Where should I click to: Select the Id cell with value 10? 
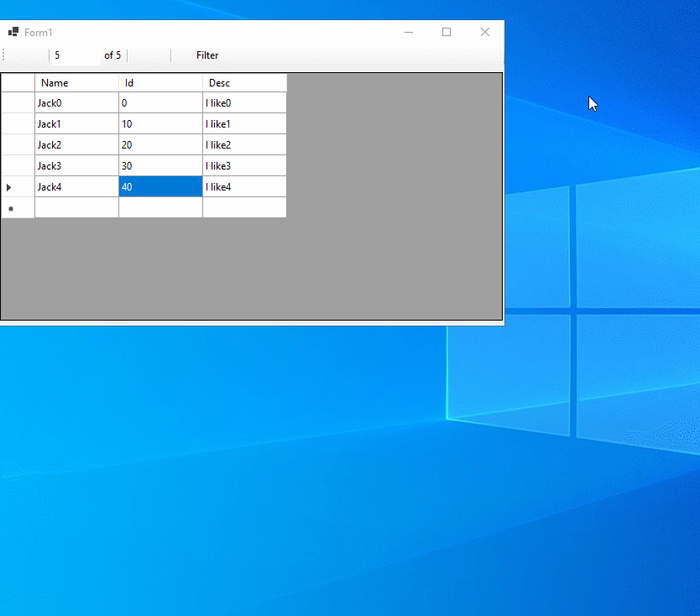pos(160,123)
